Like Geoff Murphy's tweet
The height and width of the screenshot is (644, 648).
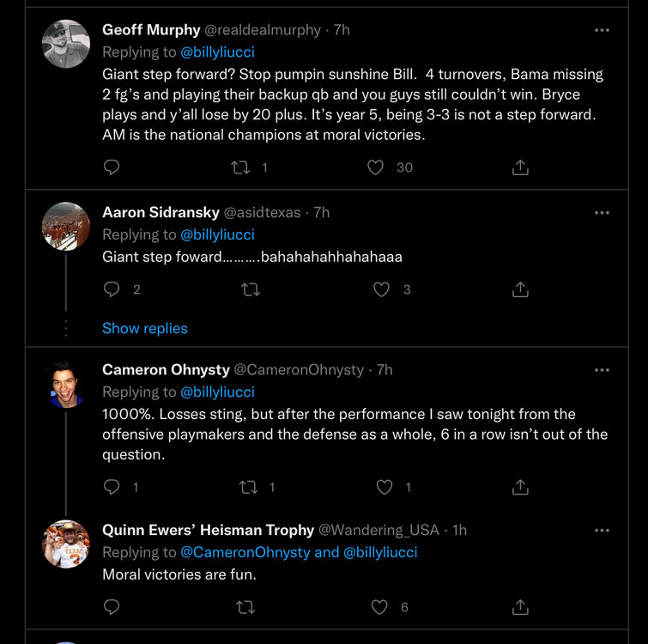375,167
